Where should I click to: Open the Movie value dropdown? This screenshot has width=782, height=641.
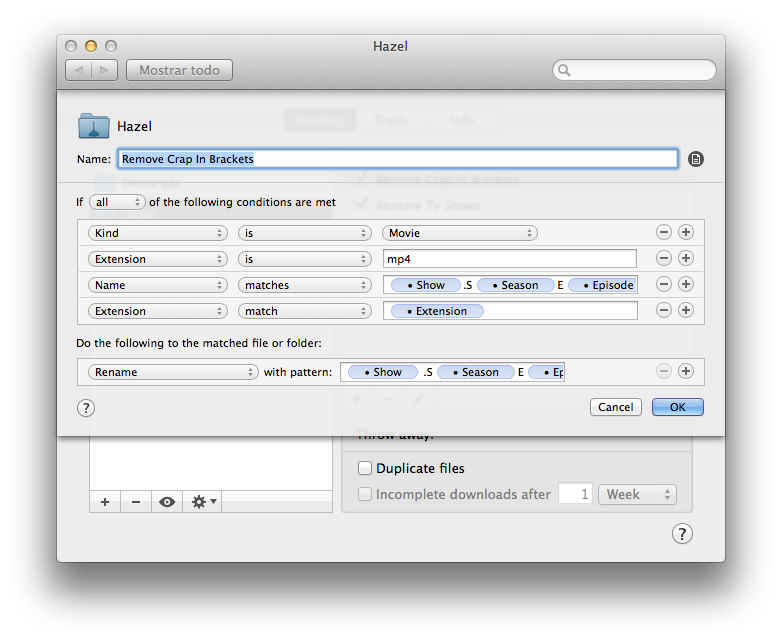[x=459, y=233]
